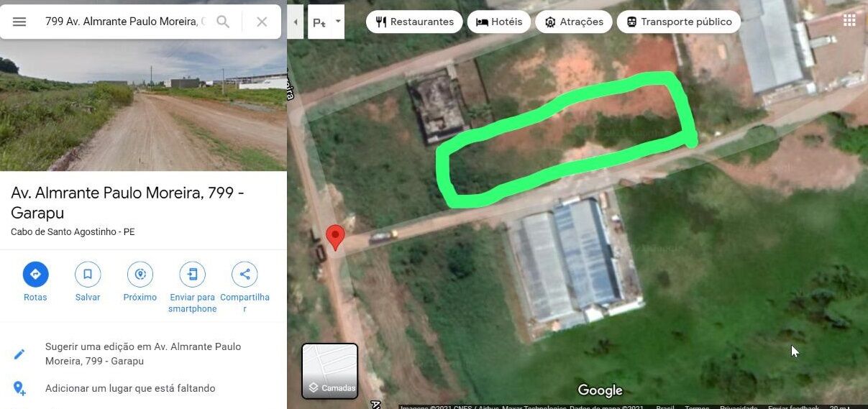
Task: Filter map by Restaurantes
Action: [x=414, y=22]
